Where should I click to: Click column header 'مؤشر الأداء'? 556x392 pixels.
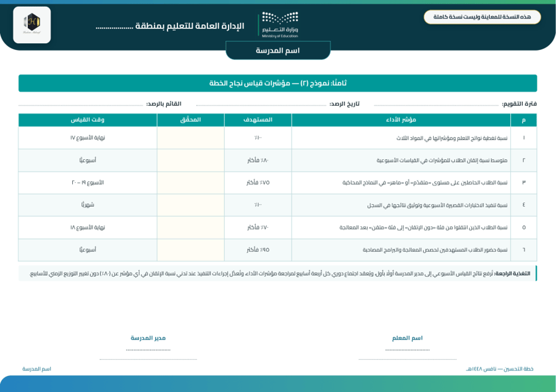click(x=401, y=120)
